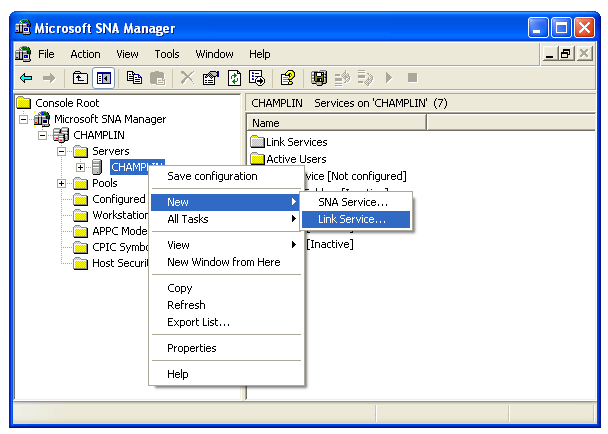
Task: Click the Paste toolbar icon
Action: 157,78
